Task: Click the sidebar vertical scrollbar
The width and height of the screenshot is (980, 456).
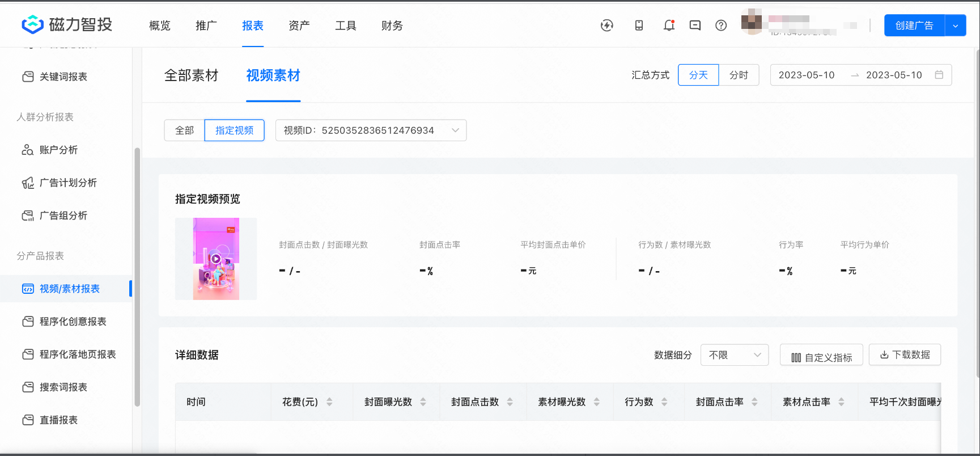Action: (x=137, y=277)
